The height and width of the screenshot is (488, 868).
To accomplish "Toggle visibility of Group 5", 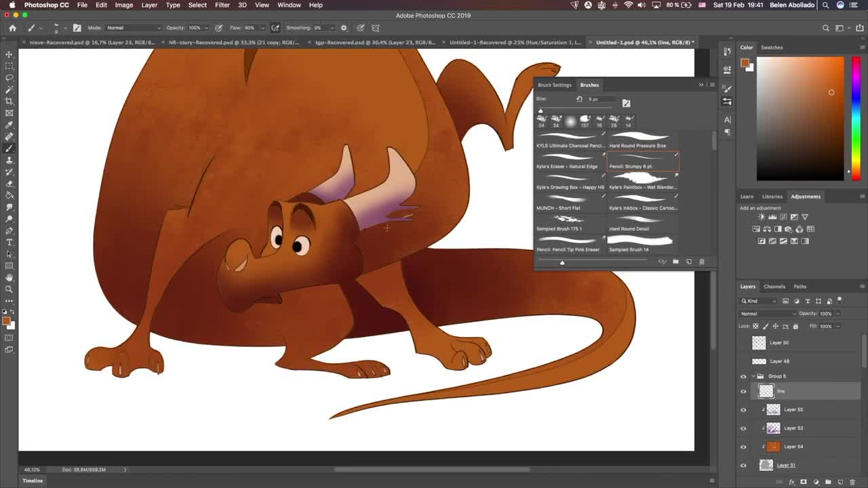I will pos(743,376).
